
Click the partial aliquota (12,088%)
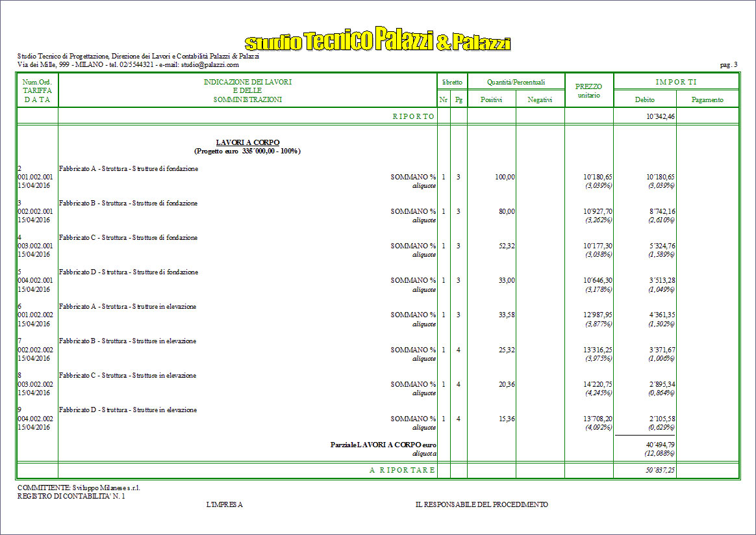[x=660, y=454]
